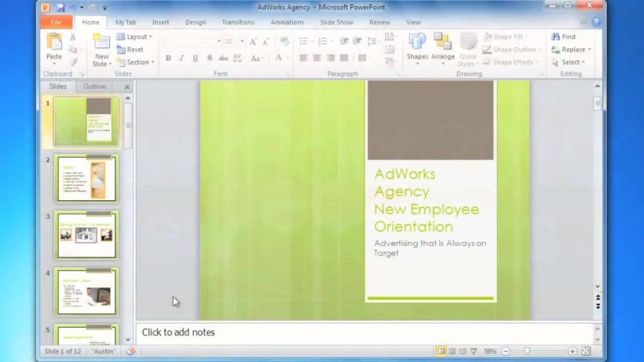Open the Layout dropdown
The image size is (644, 362).
(x=135, y=37)
